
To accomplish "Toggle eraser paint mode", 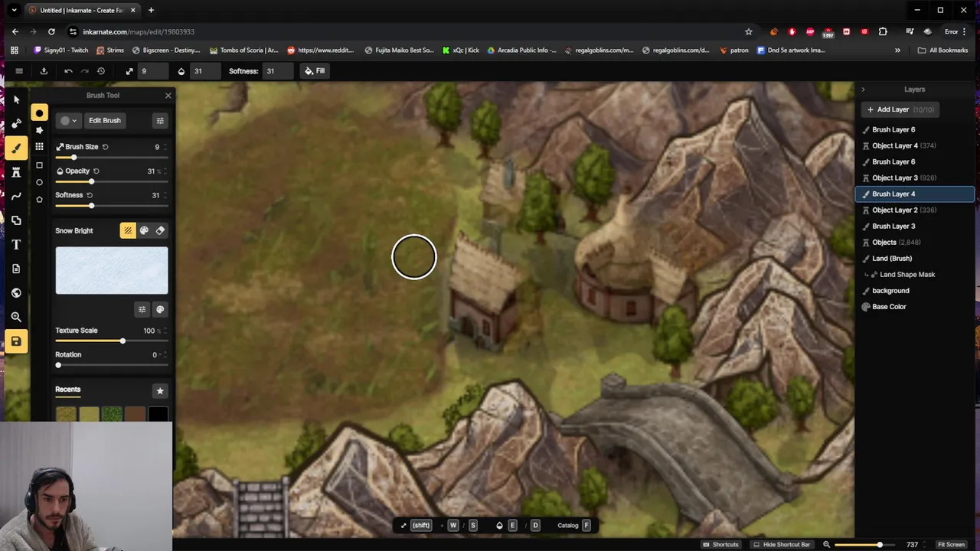I will click(160, 230).
